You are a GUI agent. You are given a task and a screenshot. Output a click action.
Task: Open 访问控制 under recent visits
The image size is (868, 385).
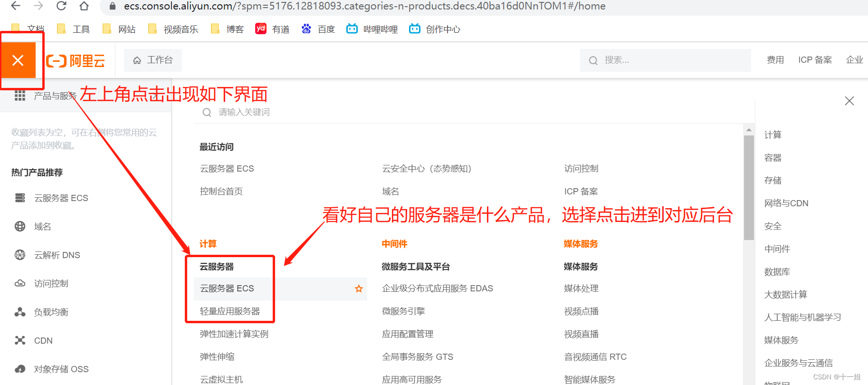tap(581, 169)
